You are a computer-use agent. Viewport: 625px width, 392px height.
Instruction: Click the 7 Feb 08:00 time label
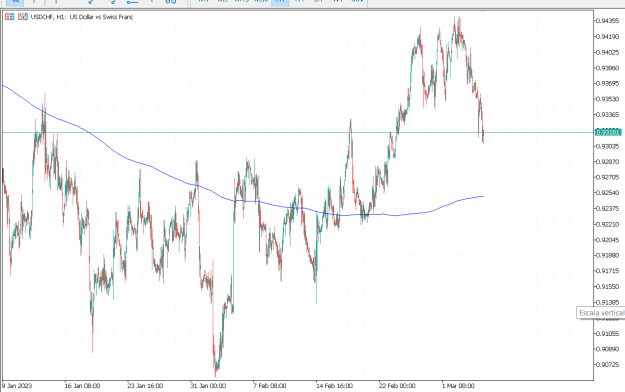click(x=270, y=386)
